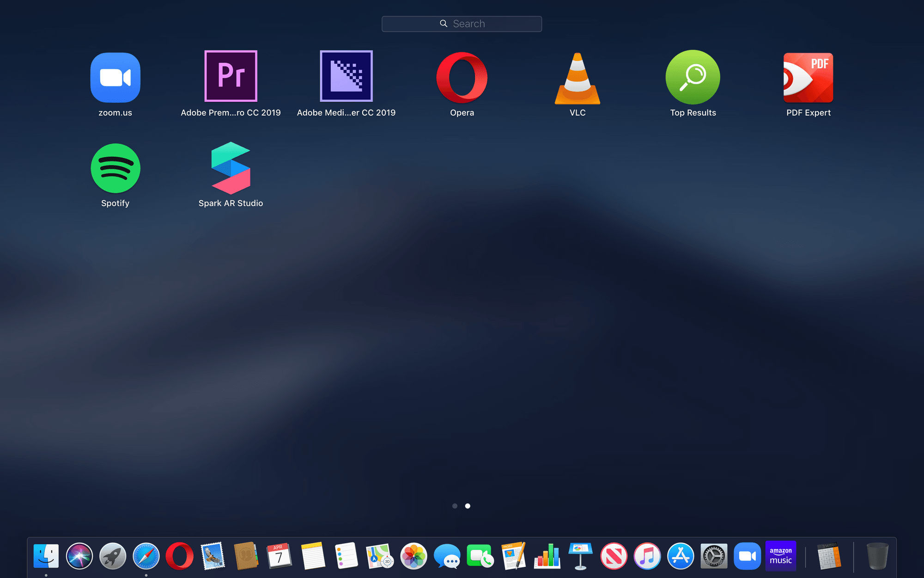
Task: Open FaceTime in the Dock
Action: (x=480, y=556)
